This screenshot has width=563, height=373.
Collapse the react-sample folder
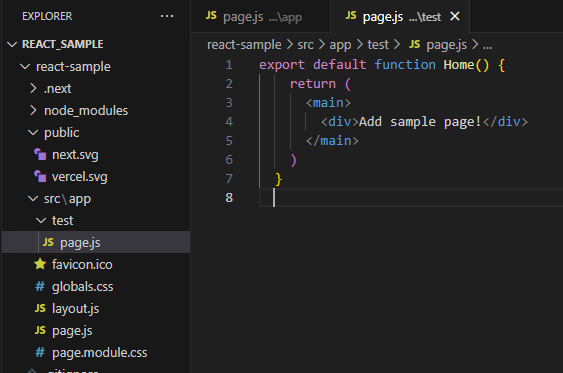25,66
